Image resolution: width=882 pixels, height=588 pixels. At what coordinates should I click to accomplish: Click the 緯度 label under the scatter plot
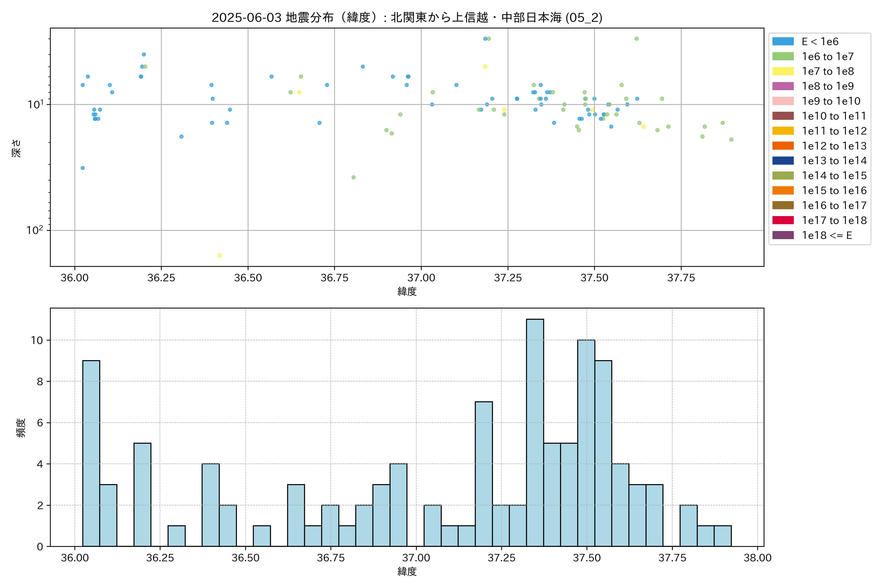coord(407,291)
